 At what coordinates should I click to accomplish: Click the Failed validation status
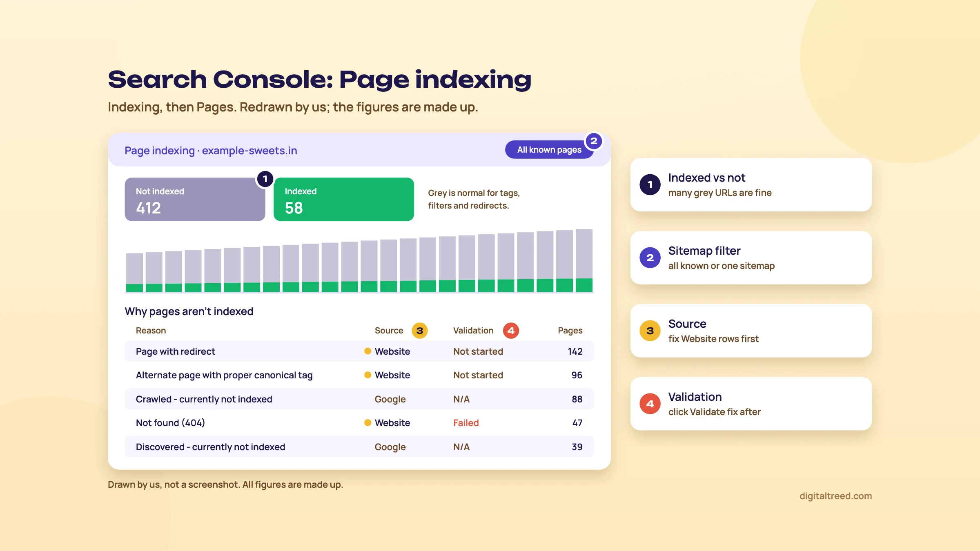point(466,423)
